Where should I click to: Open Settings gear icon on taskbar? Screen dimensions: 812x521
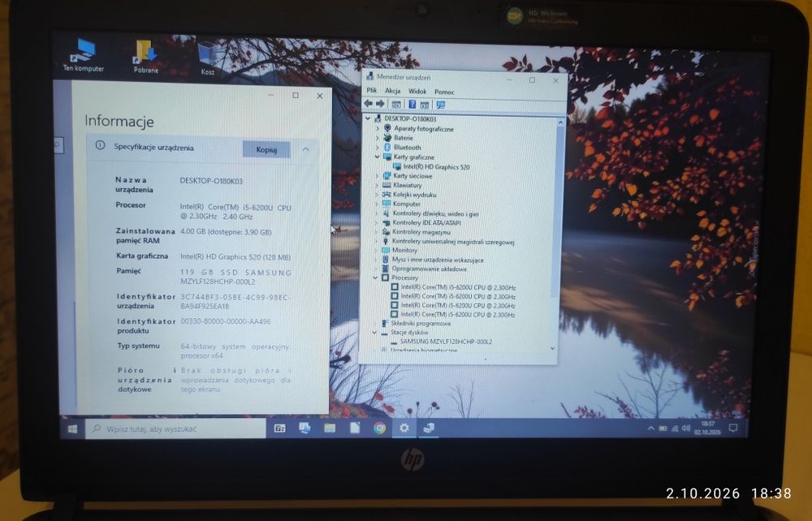(404, 428)
